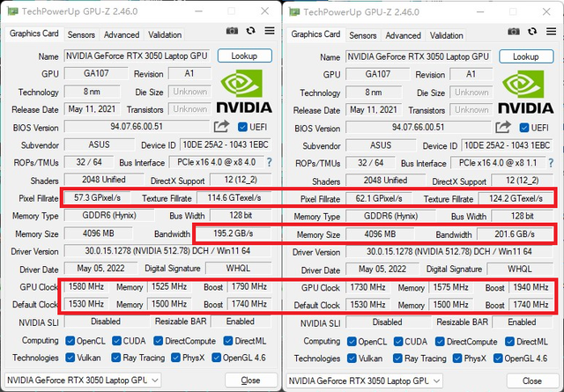Click the 1790 MHz Boost value

click(x=249, y=286)
